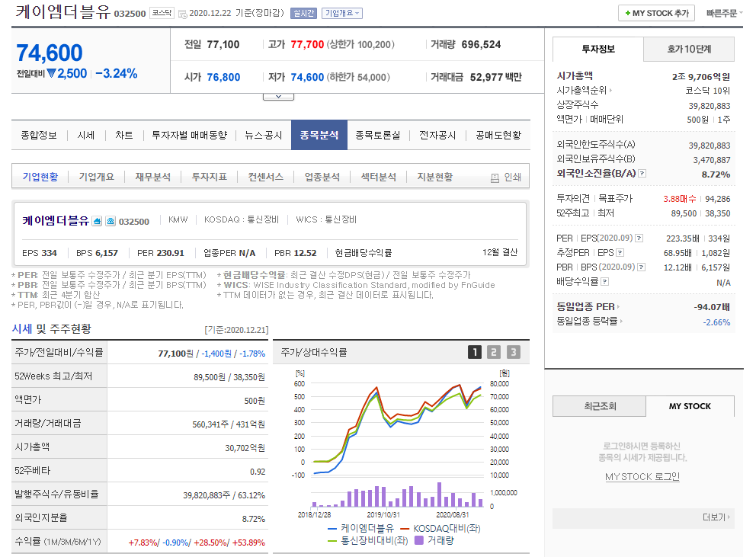Viewport: 756px width, 557px height.
Task: Open help icon for PER EPS(2020.09)
Action: tap(639, 238)
